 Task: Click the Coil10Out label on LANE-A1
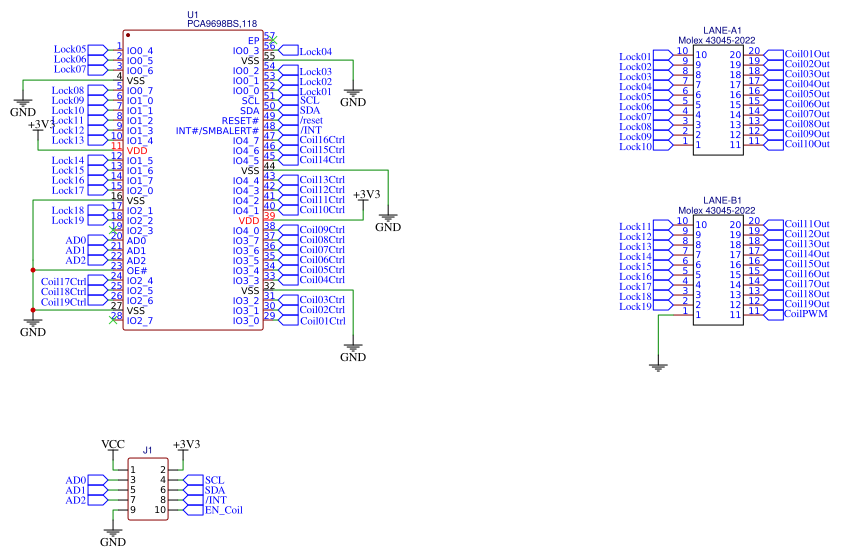point(807,144)
